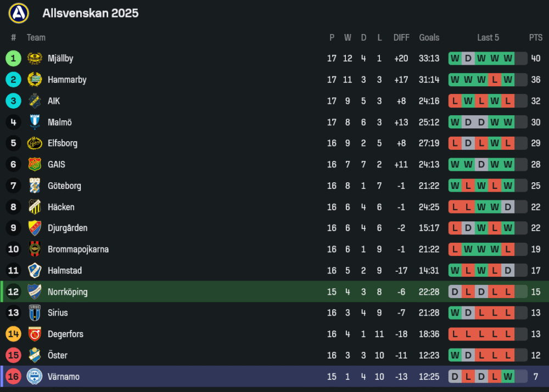Click the Allsvenskan league logo
The width and height of the screenshot is (549, 392).
click(19, 13)
